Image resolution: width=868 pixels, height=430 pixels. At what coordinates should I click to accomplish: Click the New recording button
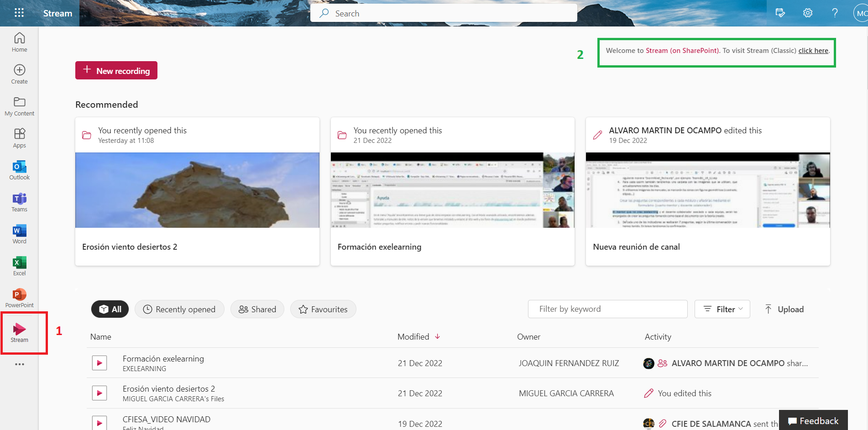(x=116, y=70)
